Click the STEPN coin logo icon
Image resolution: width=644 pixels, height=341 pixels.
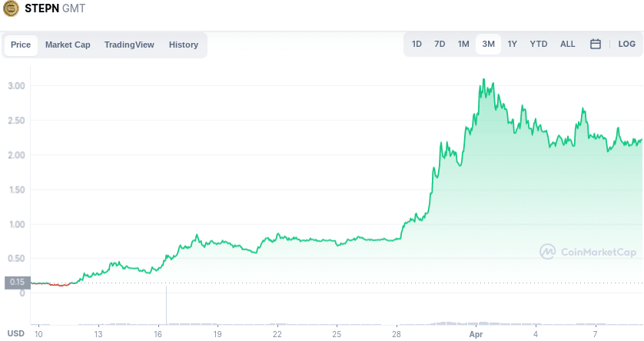point(12,11)
